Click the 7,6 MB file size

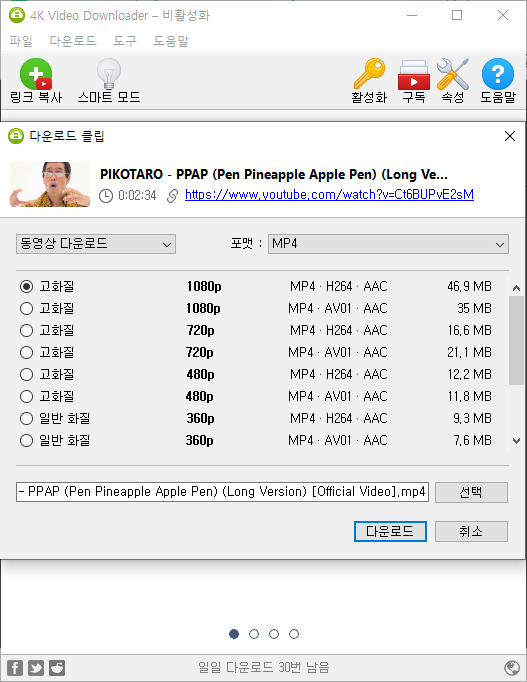(473, 440)
